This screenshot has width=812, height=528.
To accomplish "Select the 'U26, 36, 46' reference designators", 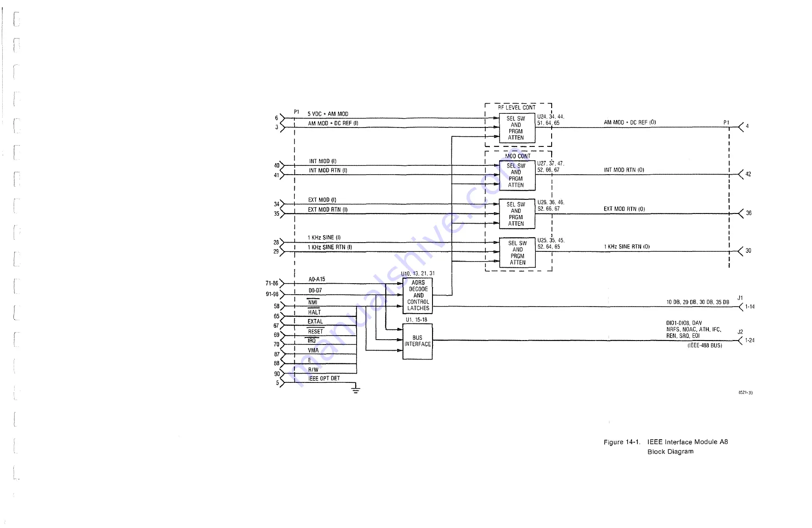I will point(551,202).
